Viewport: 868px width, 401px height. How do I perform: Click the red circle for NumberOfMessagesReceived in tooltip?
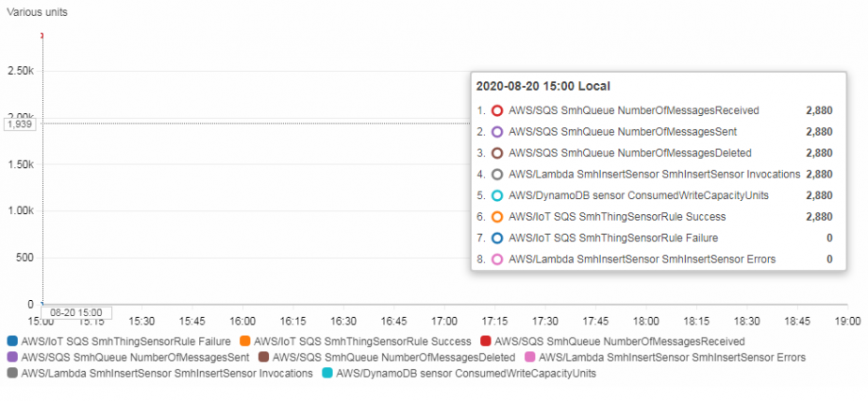click(x=497, y=110)
